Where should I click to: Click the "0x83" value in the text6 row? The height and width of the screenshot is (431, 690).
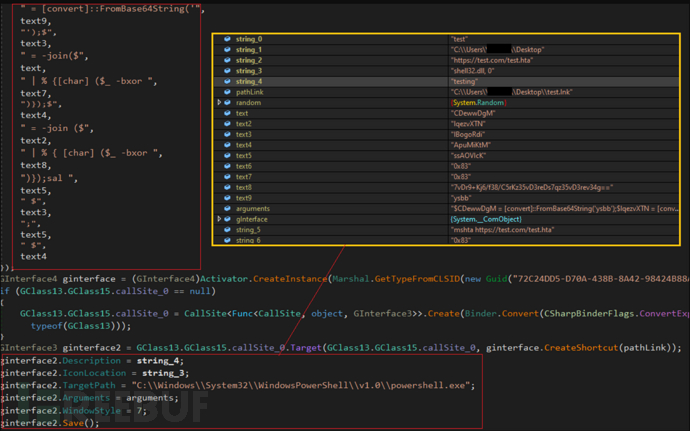point(461,166)
